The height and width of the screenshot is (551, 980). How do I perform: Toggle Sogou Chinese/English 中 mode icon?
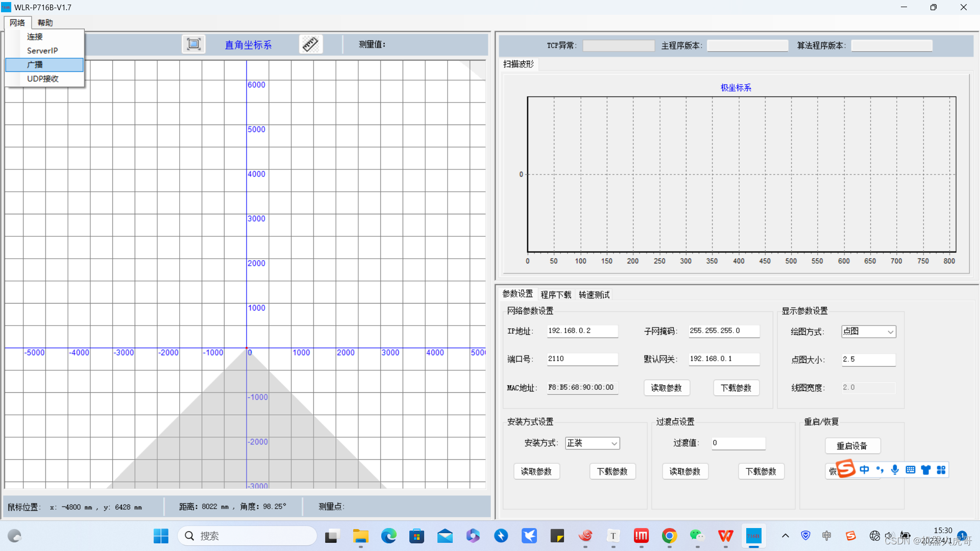[864, 470]
